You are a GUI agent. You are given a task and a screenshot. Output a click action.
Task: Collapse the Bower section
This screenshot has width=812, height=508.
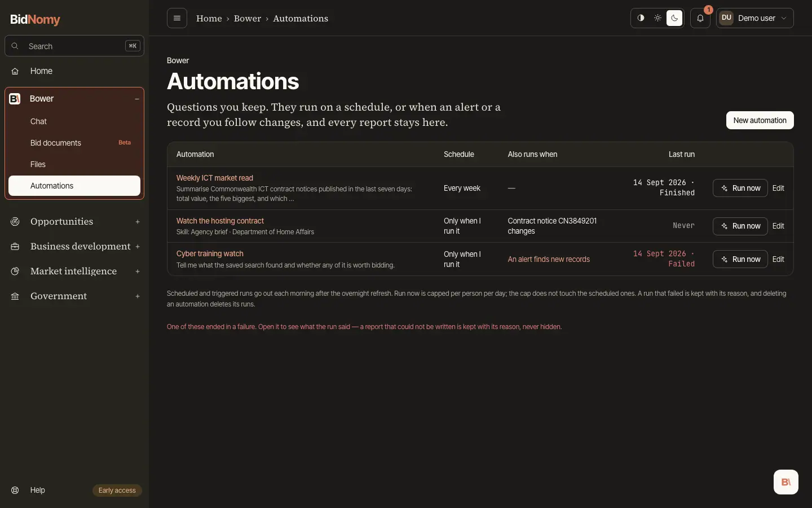tap(137, 99)
